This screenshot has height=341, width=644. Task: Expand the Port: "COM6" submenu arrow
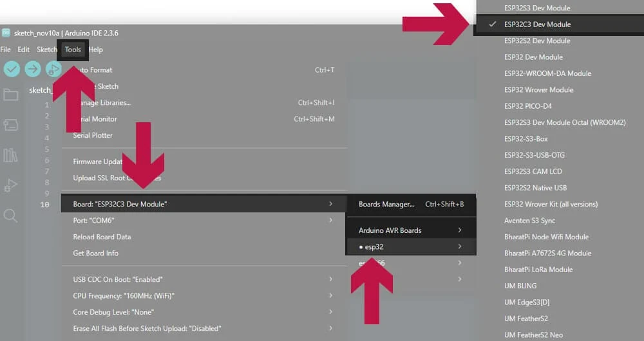[330, 220]
